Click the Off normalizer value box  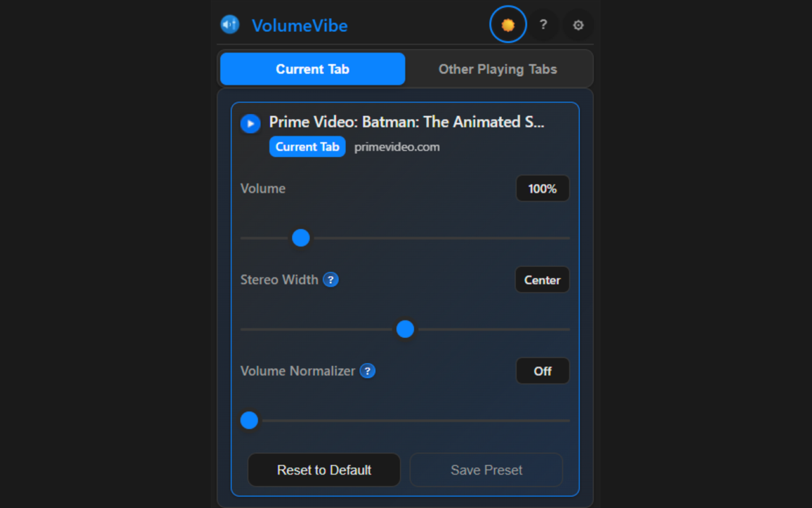[542, 371]
